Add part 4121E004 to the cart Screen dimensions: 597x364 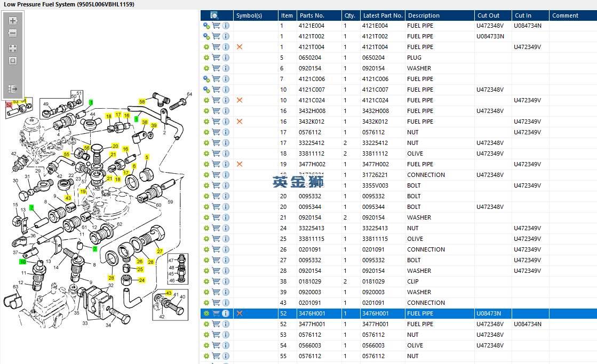coord(216,26)
